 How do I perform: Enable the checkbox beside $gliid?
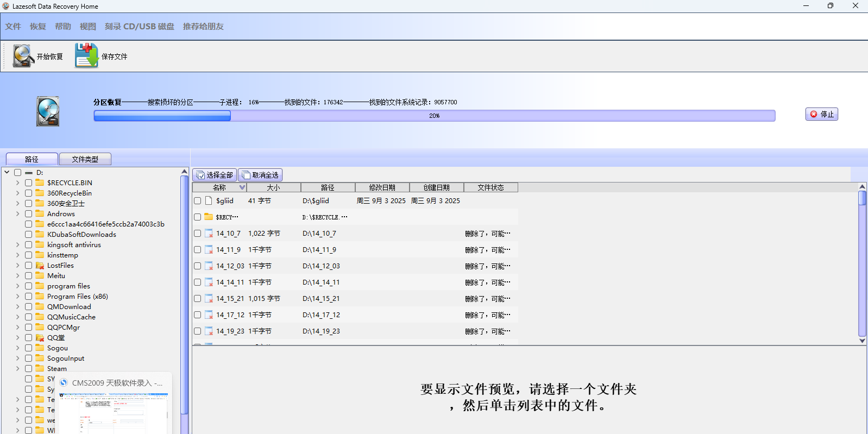coord(198,201)
